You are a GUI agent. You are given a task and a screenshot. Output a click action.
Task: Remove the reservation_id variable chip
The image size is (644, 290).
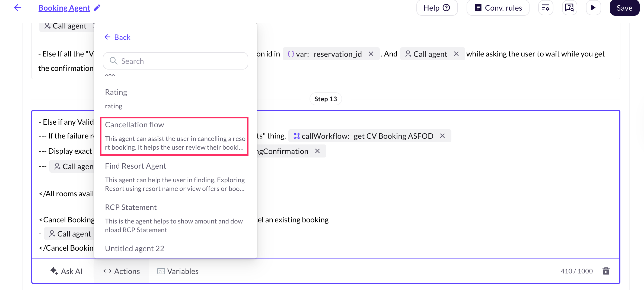pos(371,54)
